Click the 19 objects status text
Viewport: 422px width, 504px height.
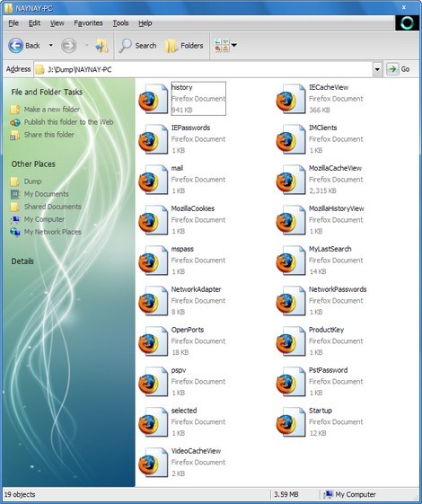click(x=20, y=494)
